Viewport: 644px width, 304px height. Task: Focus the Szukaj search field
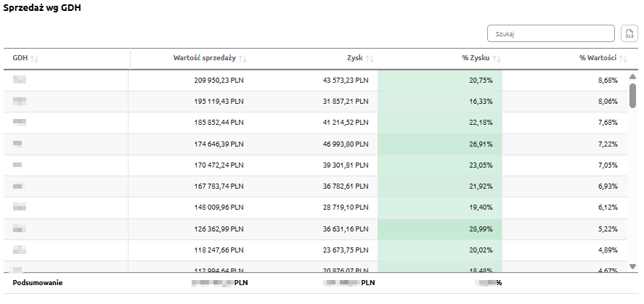551,33
